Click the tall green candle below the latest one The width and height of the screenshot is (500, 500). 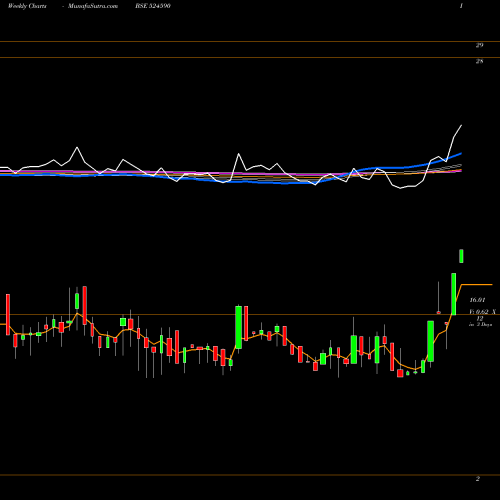454,294
